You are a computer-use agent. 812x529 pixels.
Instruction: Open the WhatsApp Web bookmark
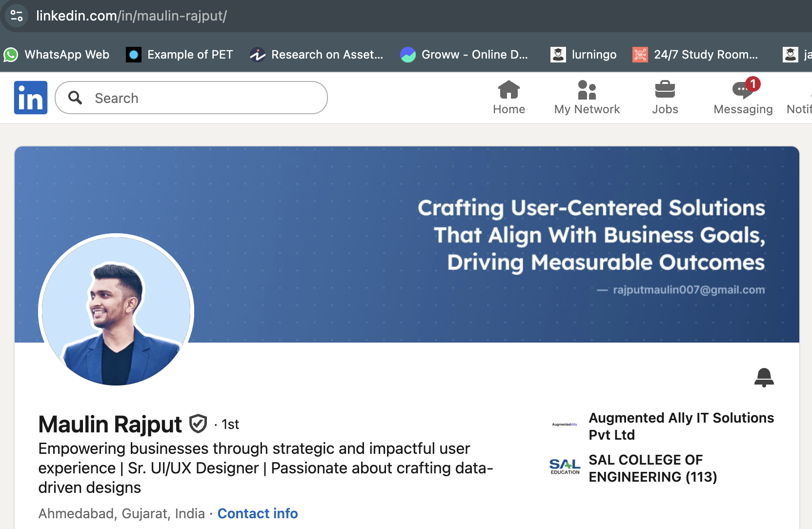pyautogui.click(x=57, y=55)
